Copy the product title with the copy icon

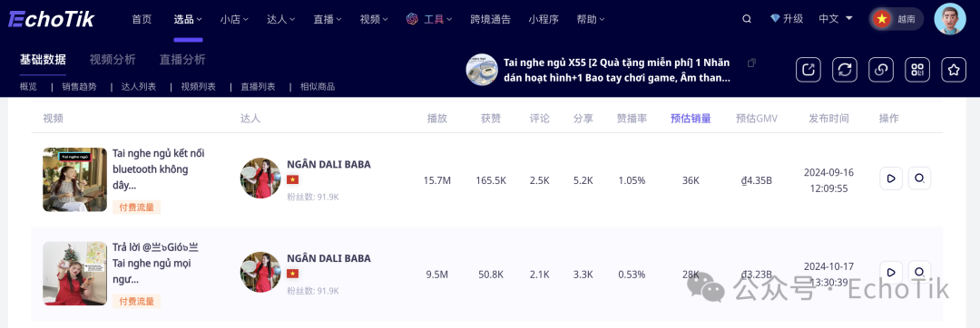pyautogui.click(x=752, y=63)
